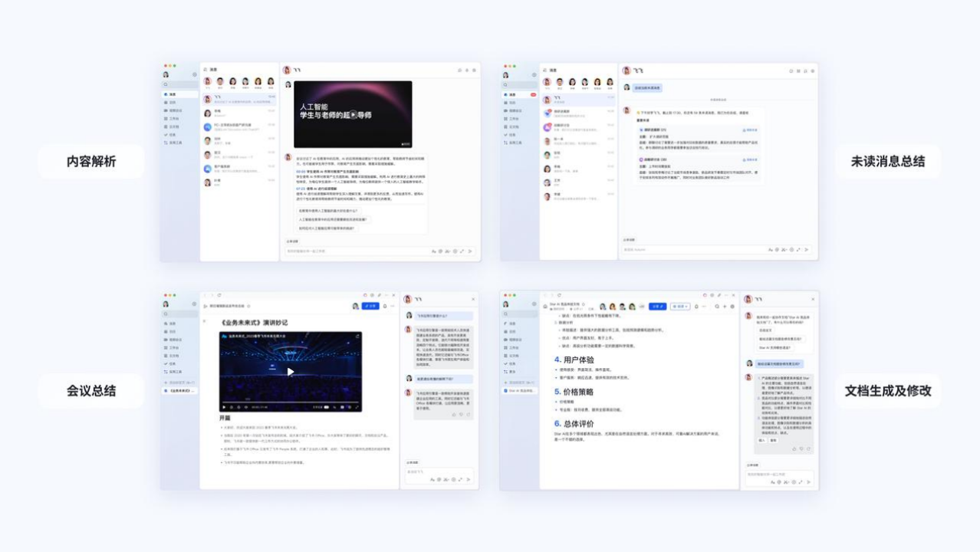Select 消息 sidebar item in 未读消息总结 window
The width and height of the screenshot is (980, 552).
pos(519,94)
